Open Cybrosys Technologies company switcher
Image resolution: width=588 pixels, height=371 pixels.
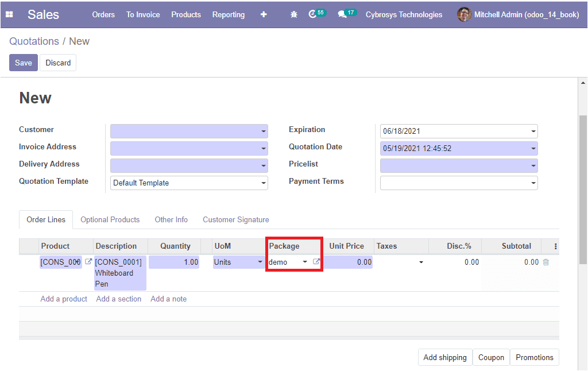point(404,14)
